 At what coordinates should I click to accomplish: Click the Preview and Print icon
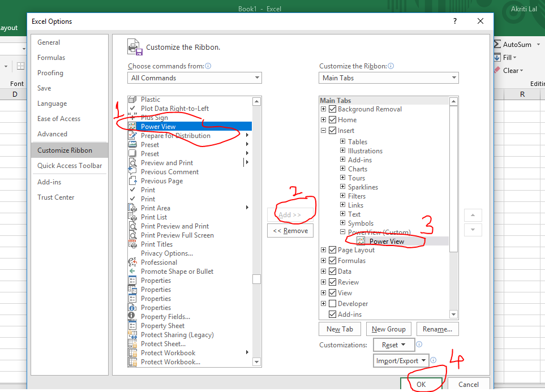coord(132,163)
